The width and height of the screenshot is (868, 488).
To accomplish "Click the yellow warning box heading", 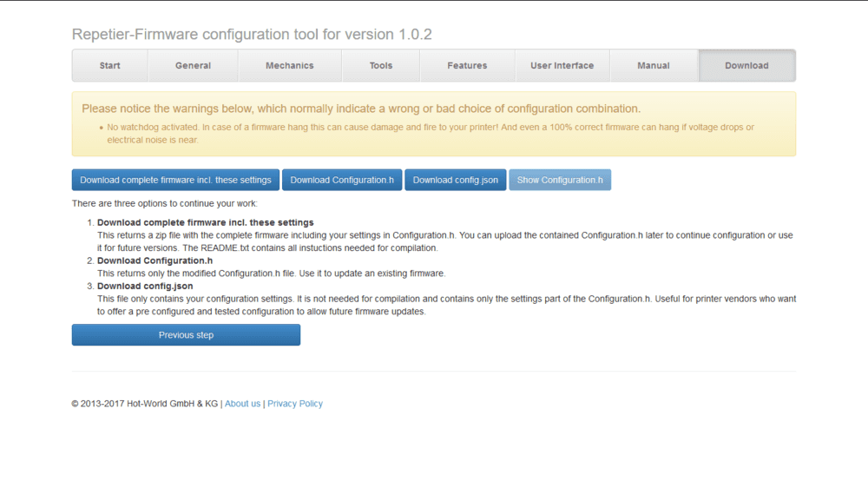I will tap(361, 109).
